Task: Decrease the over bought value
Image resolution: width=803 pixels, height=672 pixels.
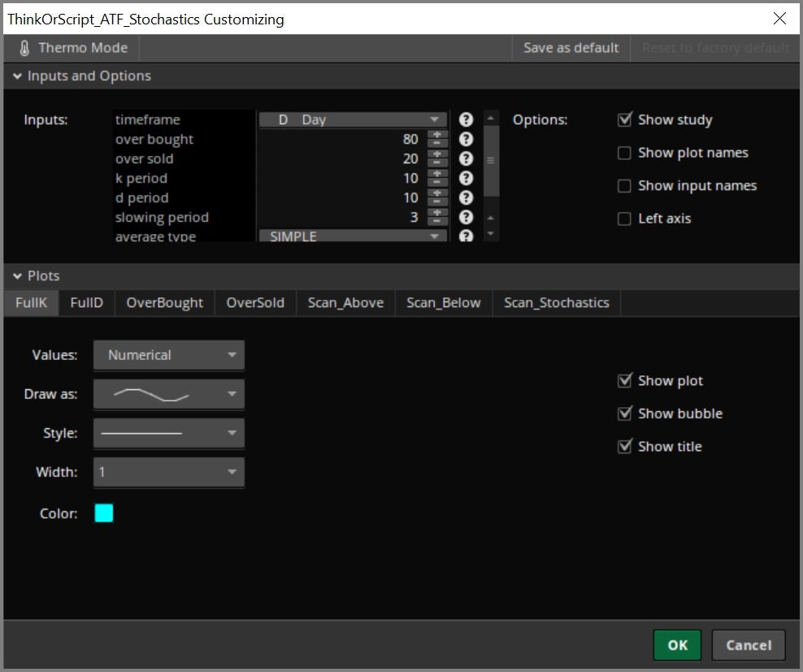Action: [437, 143]
